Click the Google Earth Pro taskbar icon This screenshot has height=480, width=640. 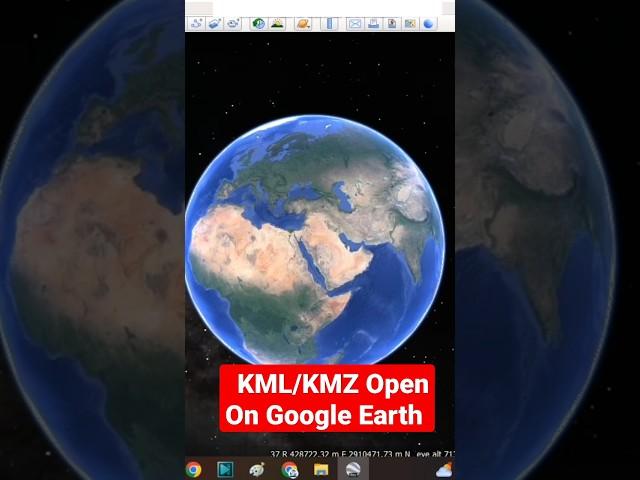click(x=353, y=469)
